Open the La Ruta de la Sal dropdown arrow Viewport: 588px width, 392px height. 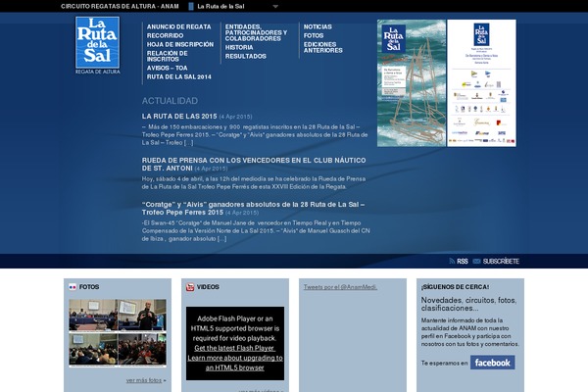[x=275, y=7]
